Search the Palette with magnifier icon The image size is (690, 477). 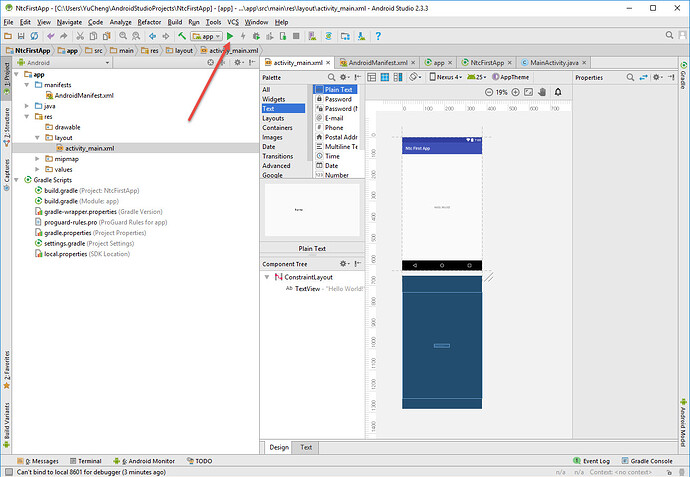(331, 77)
